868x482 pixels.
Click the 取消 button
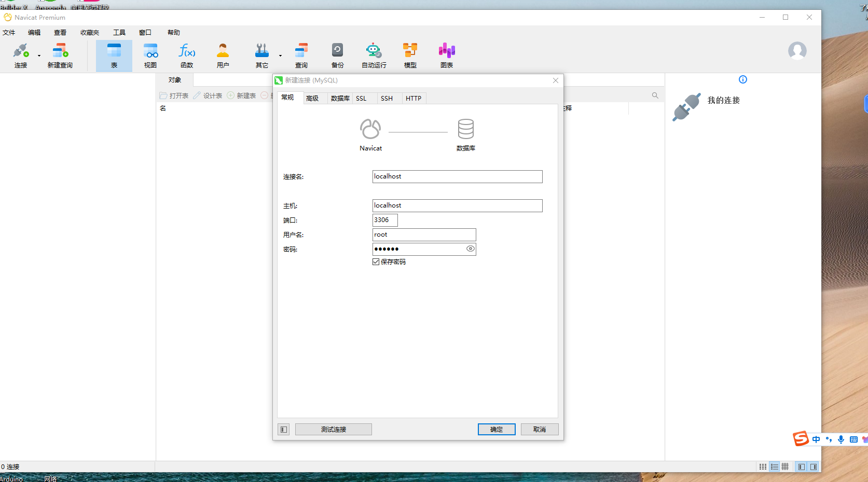pyautogui.click(x=540, y=430)
